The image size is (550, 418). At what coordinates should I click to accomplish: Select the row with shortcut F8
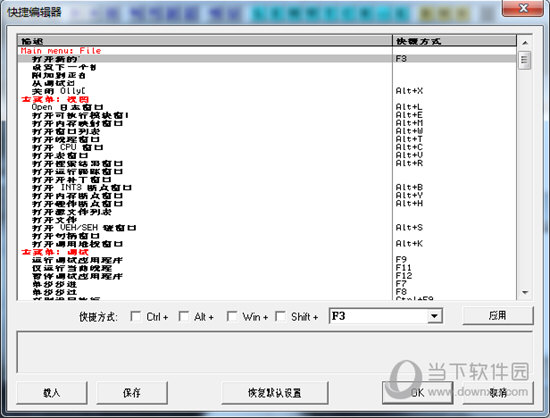click(x=267, y=292)
